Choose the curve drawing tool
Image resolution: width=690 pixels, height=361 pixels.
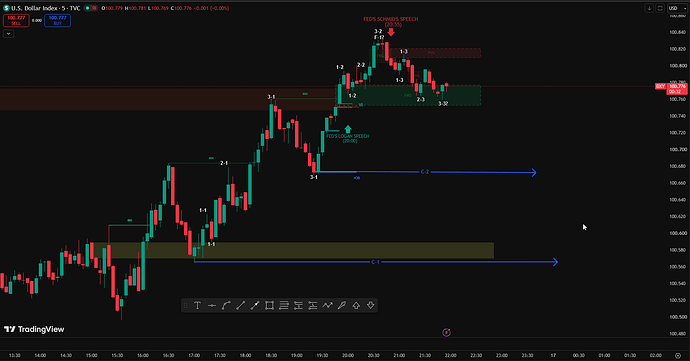click(226, 305)
